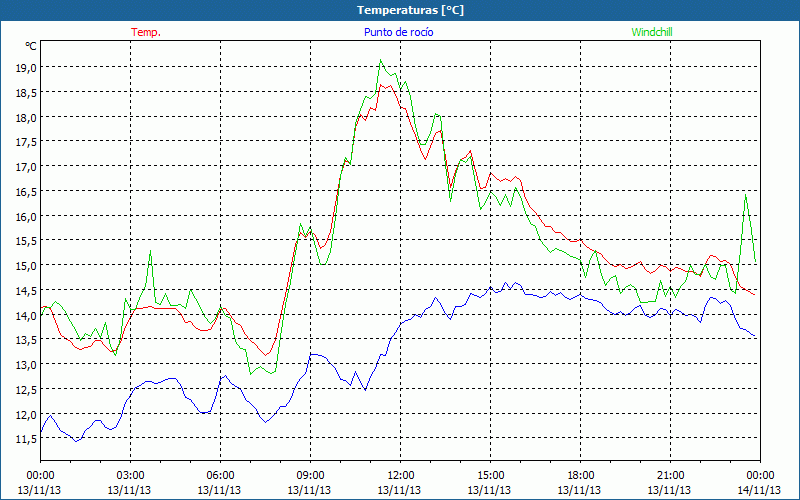
Task: Click the 13,5 y-axis value
Action: coord(26,340)
